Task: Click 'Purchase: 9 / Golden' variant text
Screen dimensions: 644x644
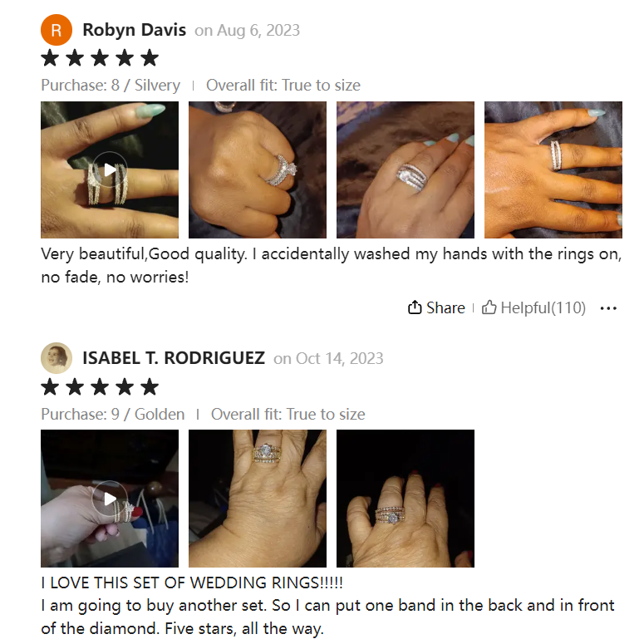Action: click(112, 414)
